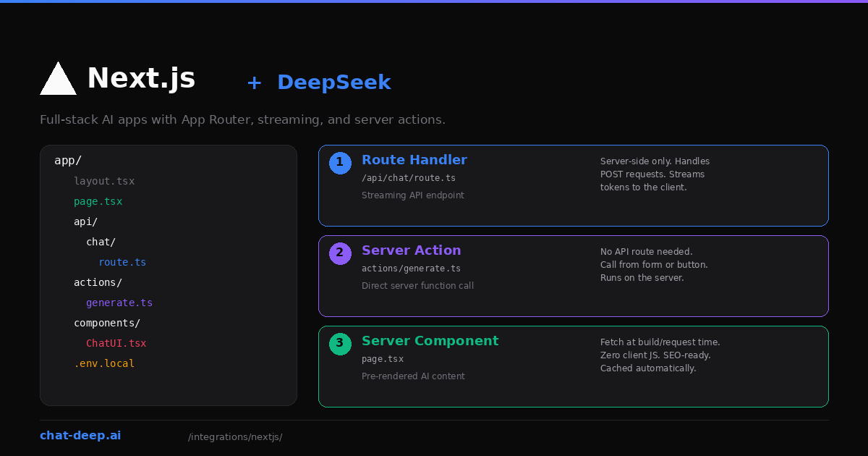Collapse the api/chat/ folder
The height and width of the screenshot is (456, 868).
[x=101, y=242]
